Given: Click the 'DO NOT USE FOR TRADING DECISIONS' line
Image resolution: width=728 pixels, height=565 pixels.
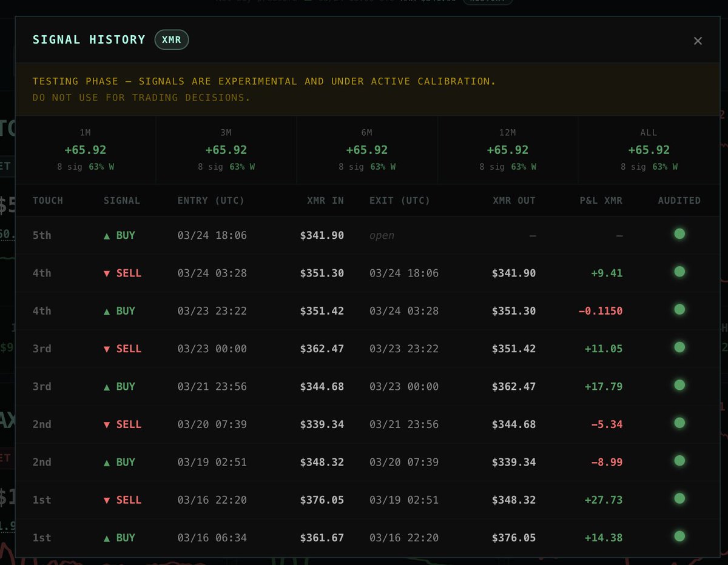Looking at the screenshot, I should (141, 98).
